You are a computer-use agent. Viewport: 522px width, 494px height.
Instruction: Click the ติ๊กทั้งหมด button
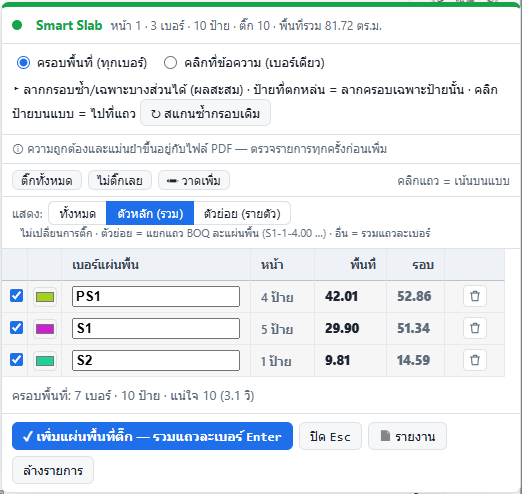pos(47,181)
